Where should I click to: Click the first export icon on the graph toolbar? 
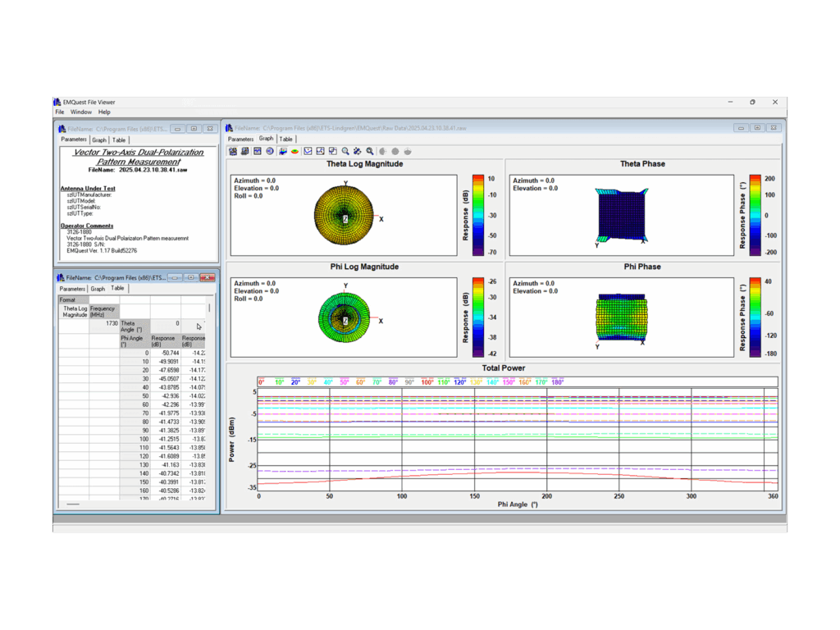[x=232, y=151]
